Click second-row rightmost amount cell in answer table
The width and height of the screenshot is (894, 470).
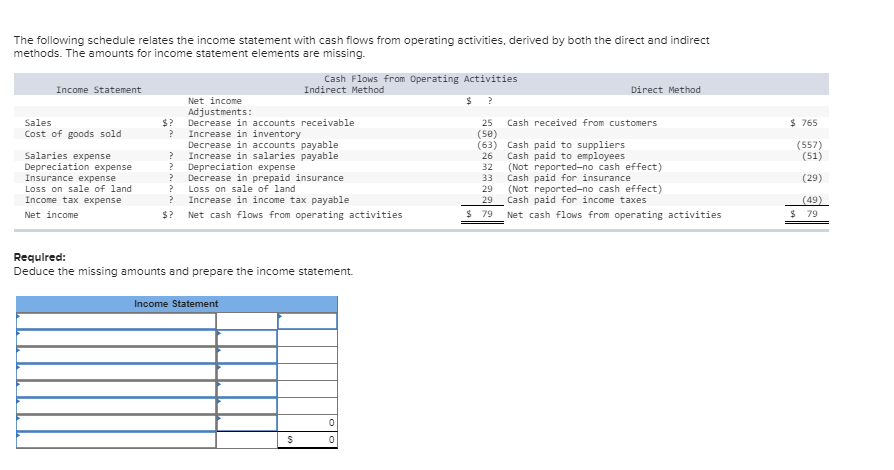[x=307, y=338]
